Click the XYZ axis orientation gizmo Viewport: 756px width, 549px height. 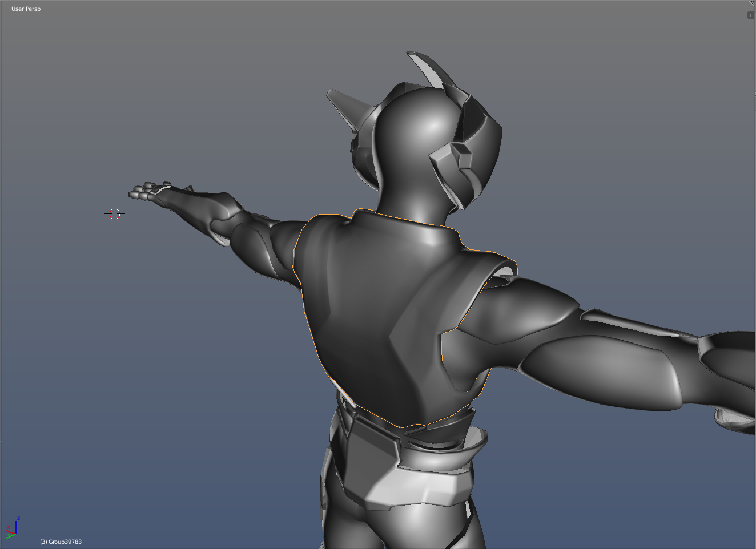pyautogui.click(x=12, y=528)
